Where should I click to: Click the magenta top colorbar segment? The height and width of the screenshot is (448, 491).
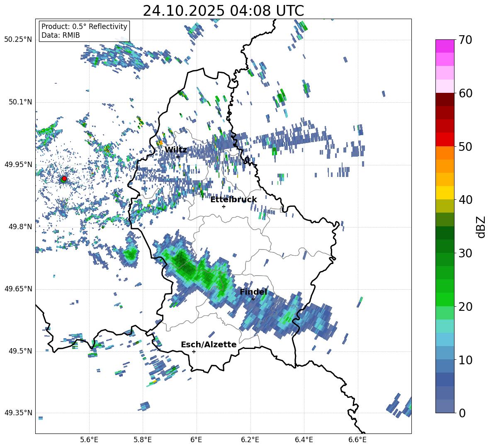click(445, 46)
